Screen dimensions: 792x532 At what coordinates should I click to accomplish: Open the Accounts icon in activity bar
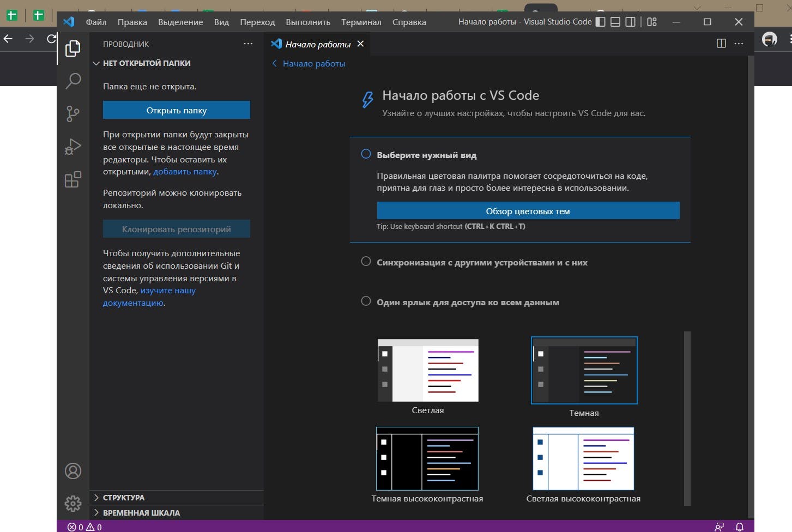click(73, 471)
